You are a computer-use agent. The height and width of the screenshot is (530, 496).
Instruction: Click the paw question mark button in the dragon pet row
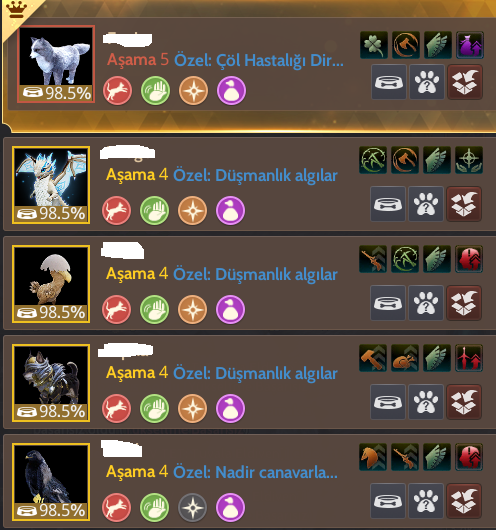click(x=426, y=204)
